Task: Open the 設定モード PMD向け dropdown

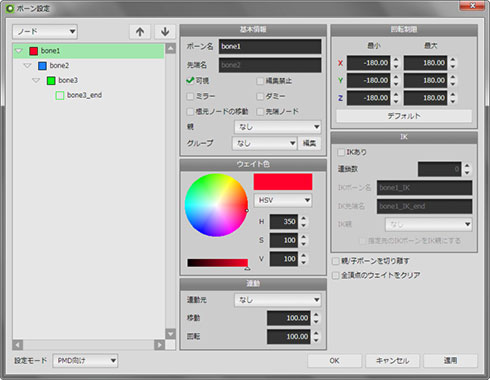Action: coord(85,361)
